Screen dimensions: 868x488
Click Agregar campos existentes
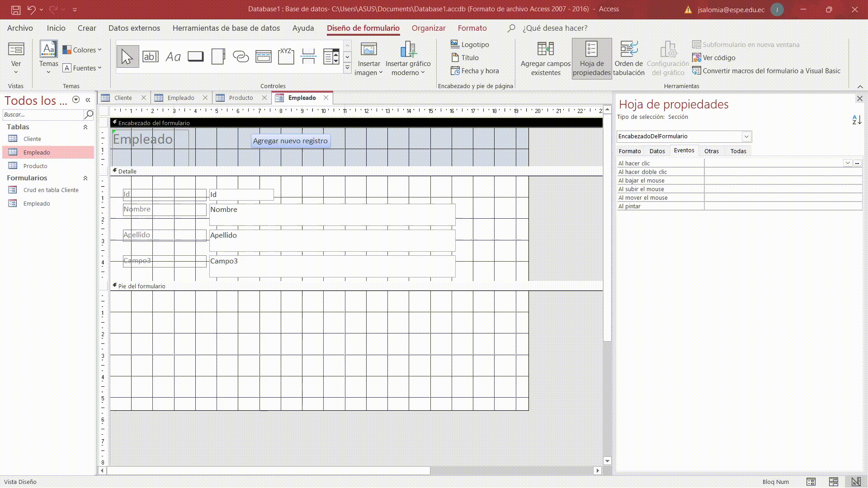pyautogui.click(x=546, y=59)
